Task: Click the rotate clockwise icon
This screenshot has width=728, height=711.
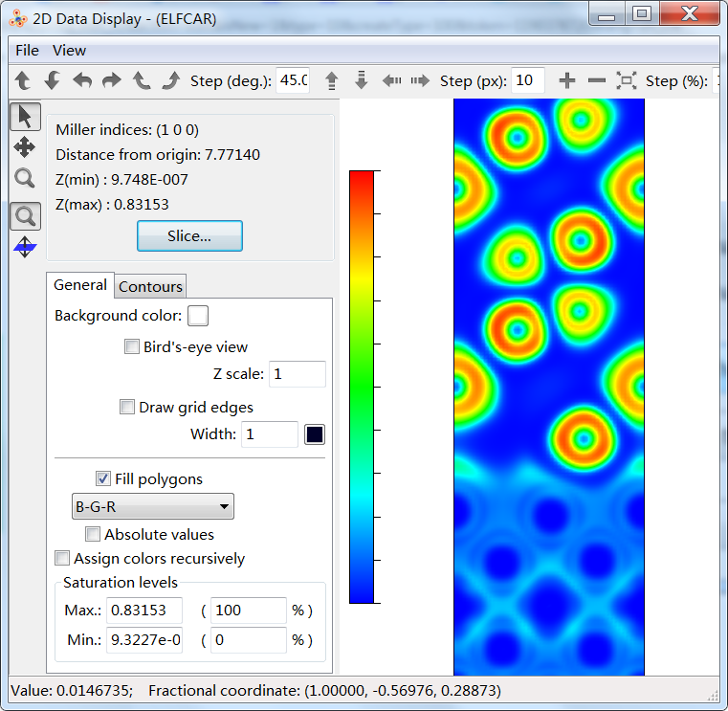Action: click(171, 80)
